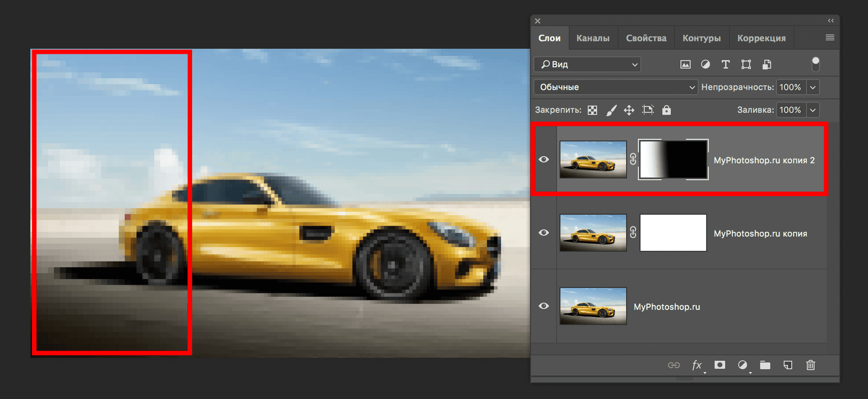Select the gradient mask thumbnail on копия 2

click(x=673, y=159)
